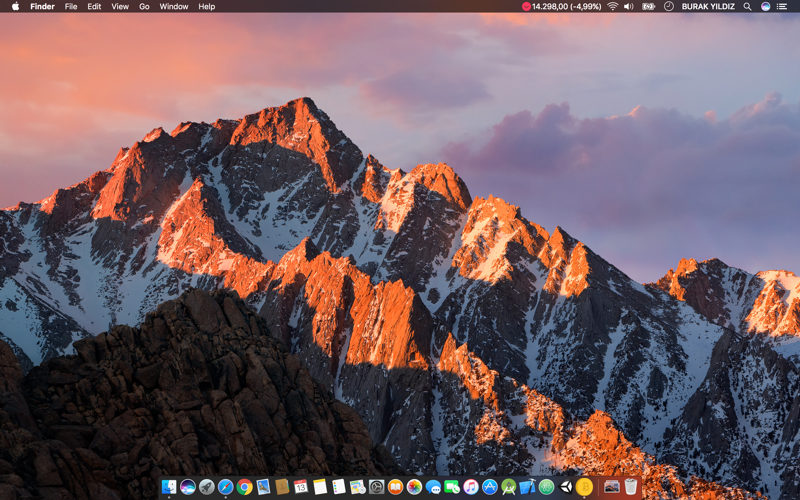
Task: Launch Unity from the Dock
Action: [566, 487]
